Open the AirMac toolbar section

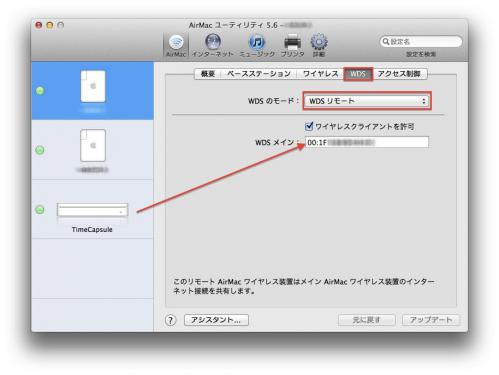click(x=176, y=45)
